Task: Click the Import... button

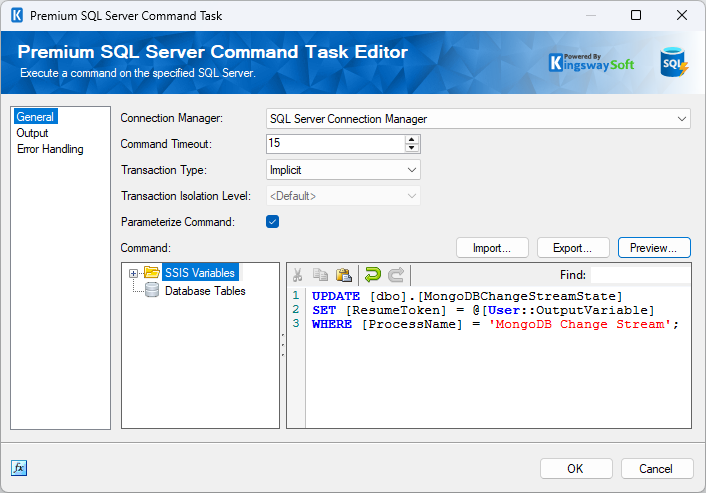Action: pos(492,248)
